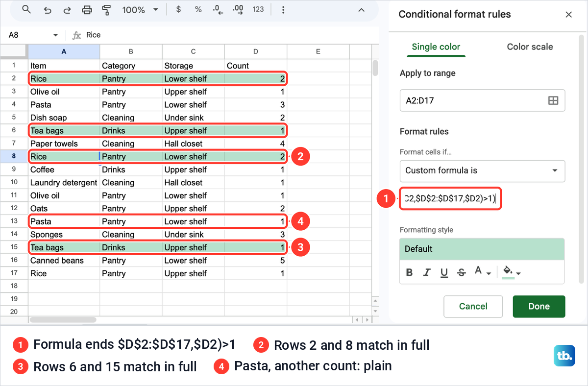Open more number formats (123)
The height and width of the screenshot is (386, 588).
coord(258,9)
